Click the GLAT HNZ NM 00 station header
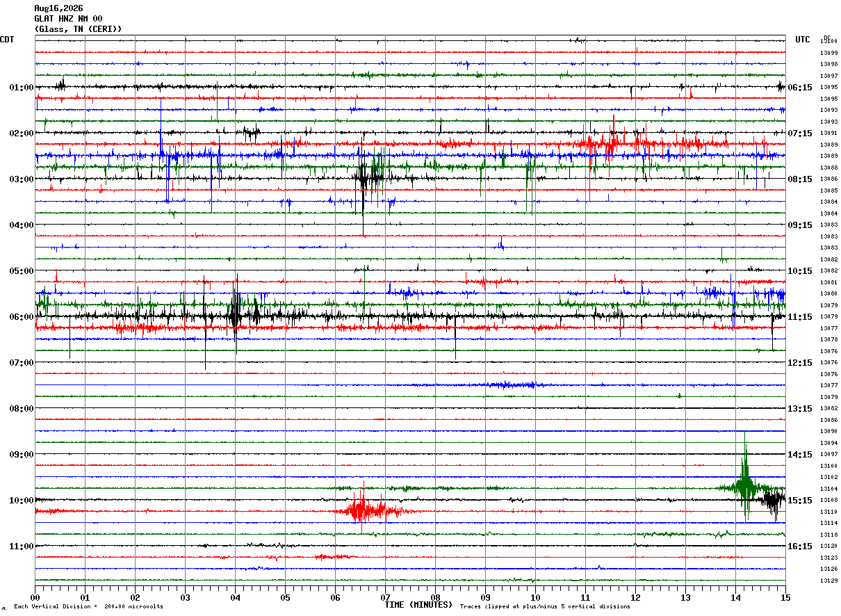Image resolution: width=841 pixels, height=616 pixels. [68, 19]
